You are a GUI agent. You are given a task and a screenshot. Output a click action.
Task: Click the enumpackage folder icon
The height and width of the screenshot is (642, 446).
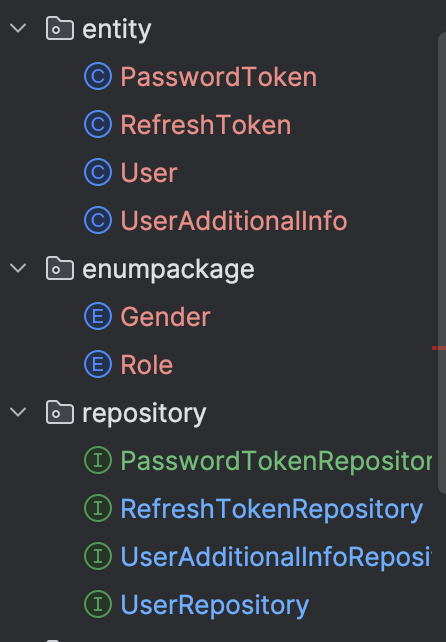(x=60, y=268)
